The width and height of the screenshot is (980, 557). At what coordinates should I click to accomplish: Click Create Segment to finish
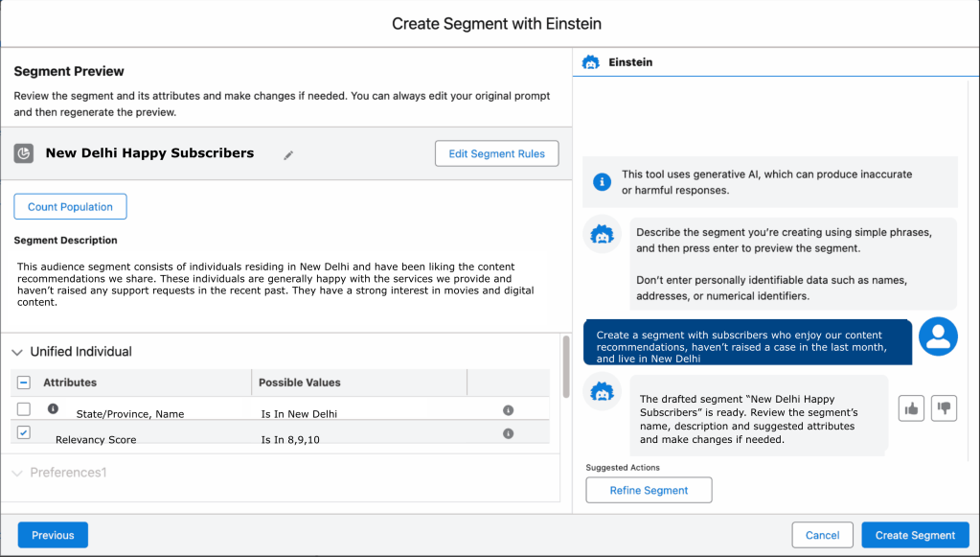pyautogui.click(x=915, y=535)
